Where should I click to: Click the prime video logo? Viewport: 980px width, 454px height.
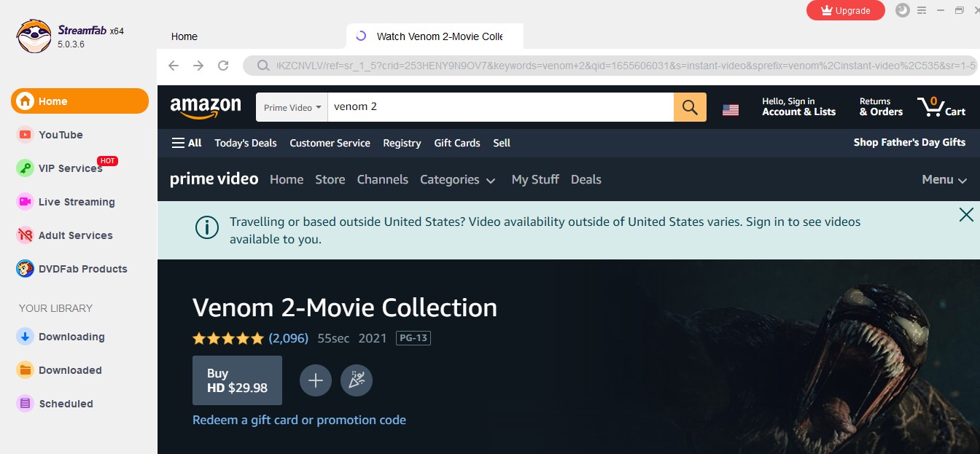coord(214,179)
